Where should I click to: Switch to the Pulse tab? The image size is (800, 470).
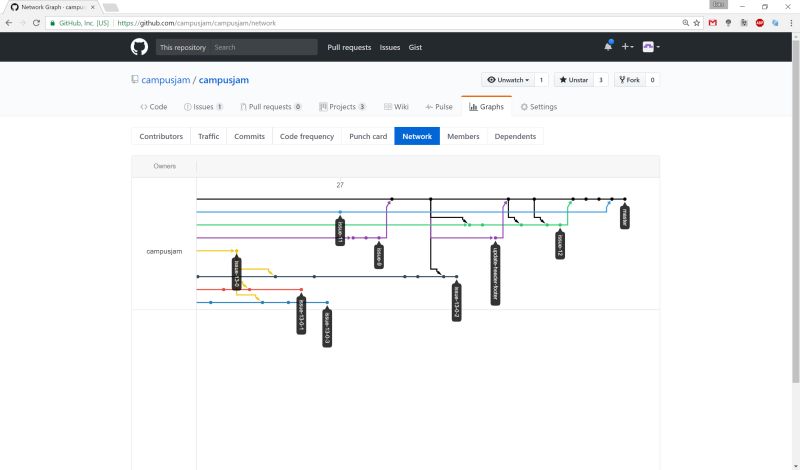tap(439, 107)
